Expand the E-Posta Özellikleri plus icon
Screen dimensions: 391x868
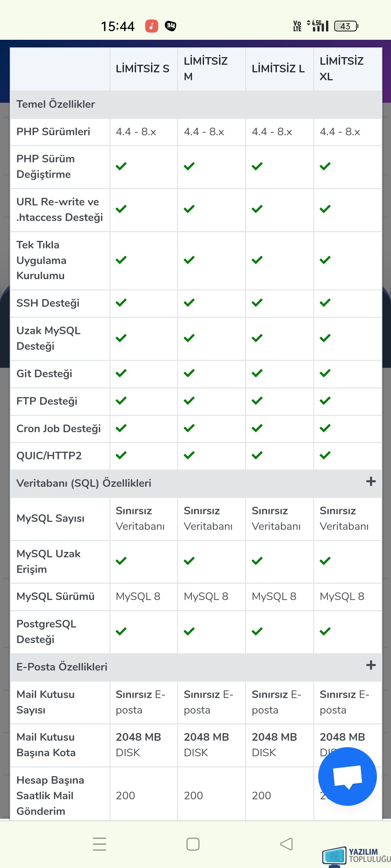tap(371, 665)
